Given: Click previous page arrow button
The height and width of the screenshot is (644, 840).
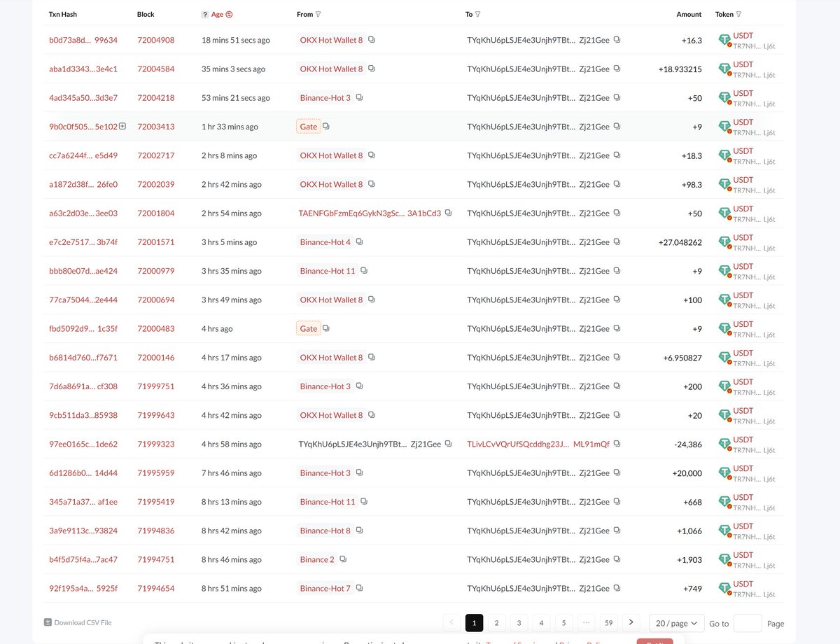Looking at the screenshot, I should tap(451, 622).
